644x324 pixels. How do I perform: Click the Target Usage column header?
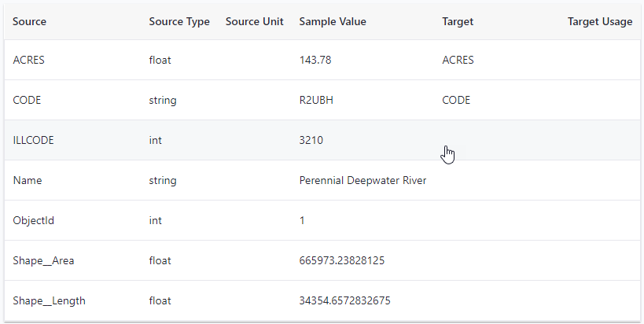(599, 22)
